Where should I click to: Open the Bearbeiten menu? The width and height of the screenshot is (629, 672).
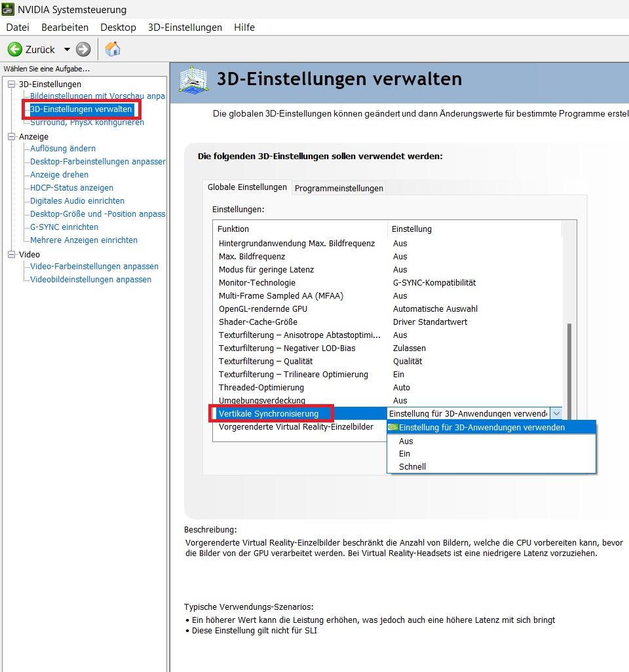pos(65,28)
